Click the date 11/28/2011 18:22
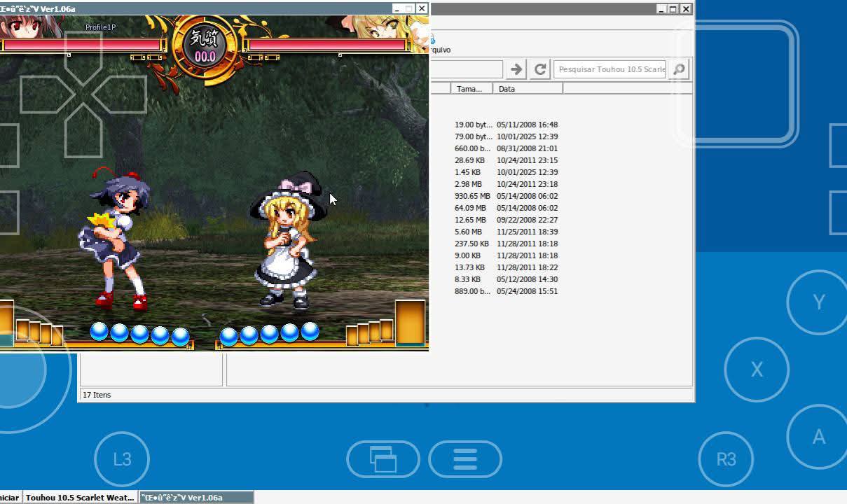Image resolution: width=847 pixels, height=504 pixels. [527, 267]
